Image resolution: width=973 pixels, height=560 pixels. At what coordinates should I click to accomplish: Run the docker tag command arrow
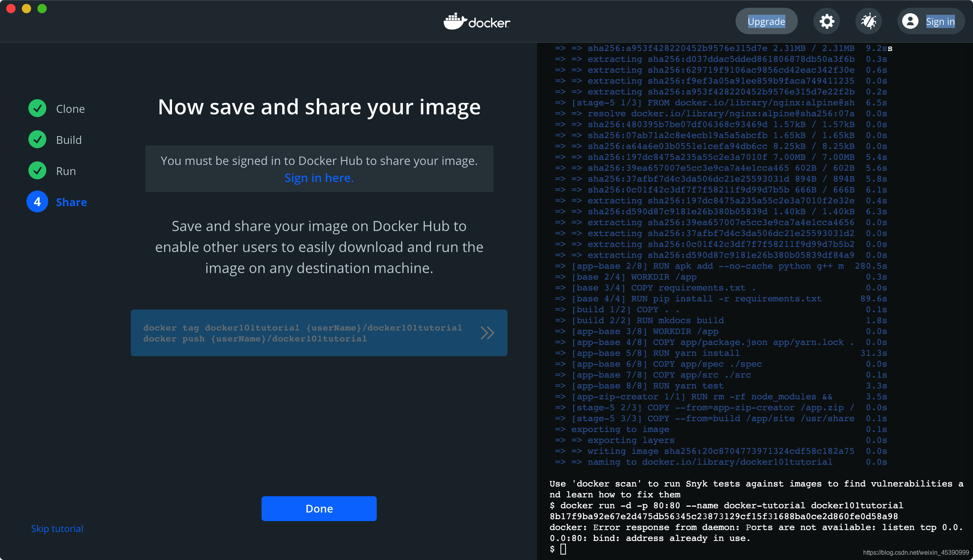pos(487,333)
